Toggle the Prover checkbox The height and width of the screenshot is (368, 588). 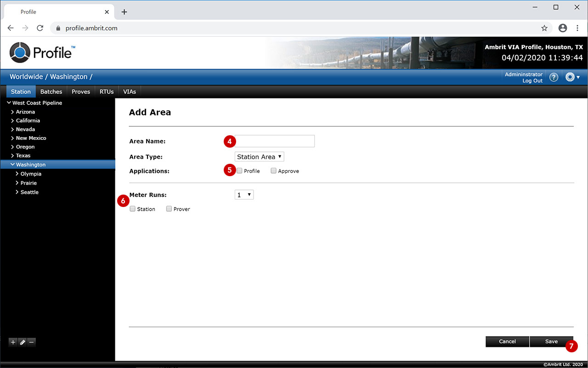pos(169,209)
